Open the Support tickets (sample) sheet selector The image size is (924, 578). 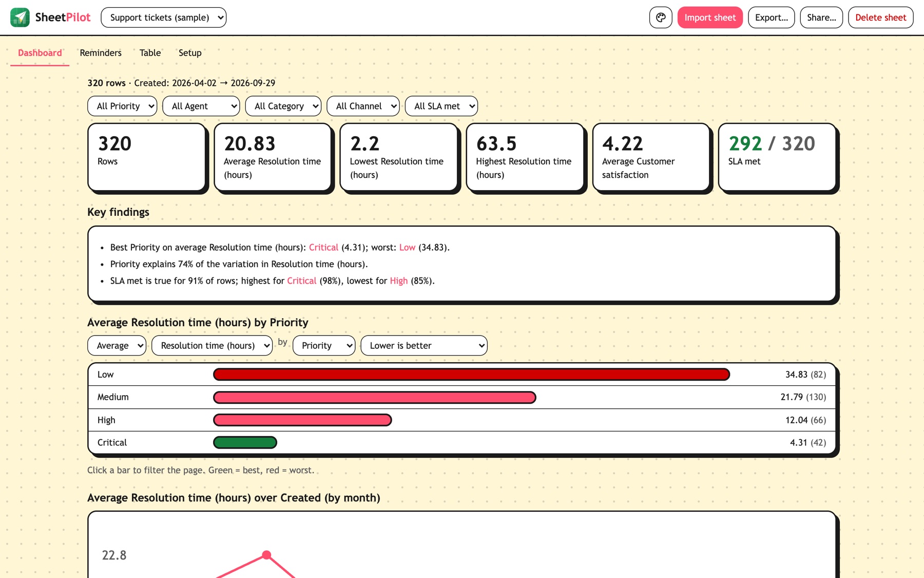coord(164,17)
